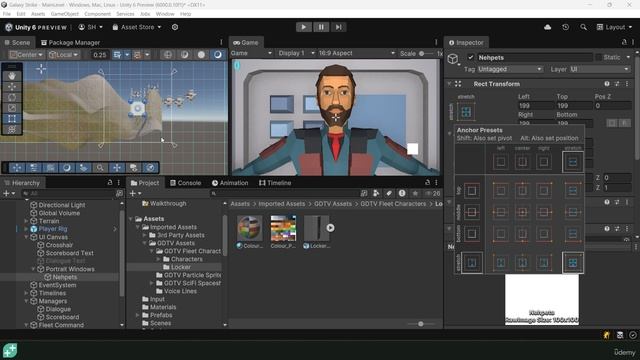Toggle the Project panel lock
Screen dimensions: 640x360
[427, 182]
